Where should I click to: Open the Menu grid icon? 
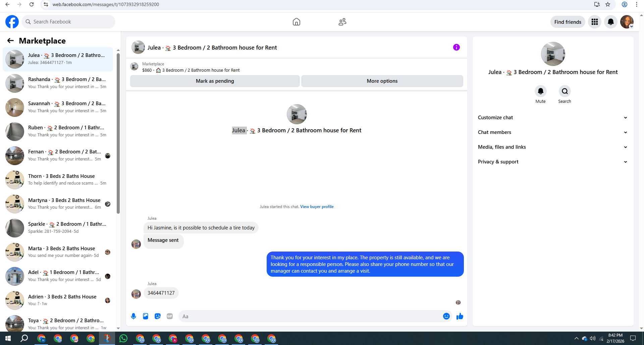tap(594, 22)
